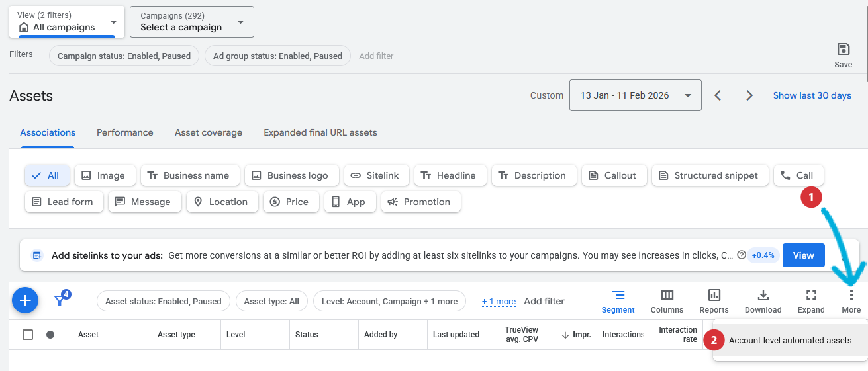
Task: Expand the Select a campaign dropdown
Action: 192,22
